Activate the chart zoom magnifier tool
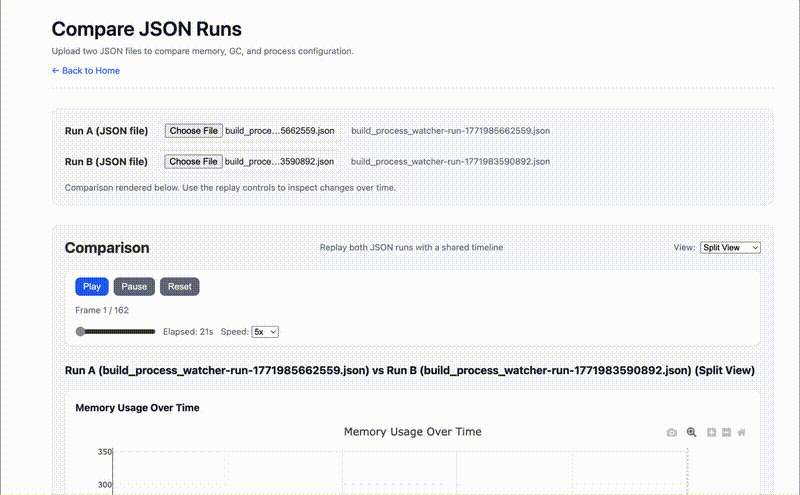This screenshot has height=495, width=800. coord(691,432)
